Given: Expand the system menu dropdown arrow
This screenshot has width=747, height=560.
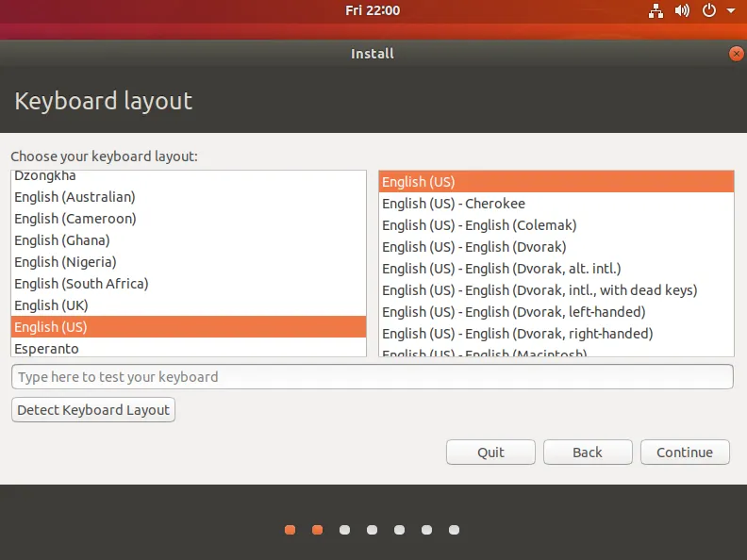Looking at the screenshot, I should coord(731,10).
